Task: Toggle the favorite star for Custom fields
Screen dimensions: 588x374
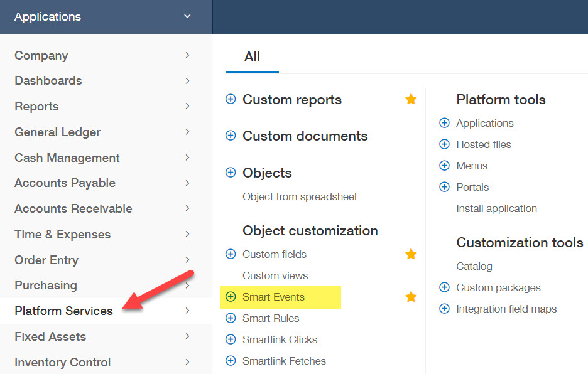Action: pos(411,254)
